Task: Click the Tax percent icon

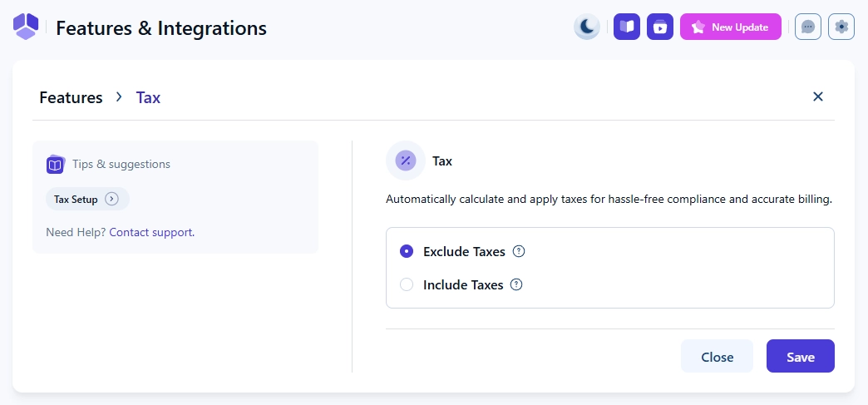Action: [406, 161]
